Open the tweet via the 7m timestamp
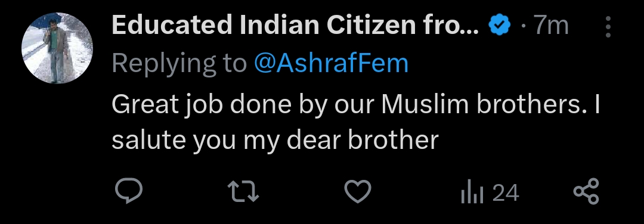The width and height of the screenshot is (644, 224). point(551,26)
